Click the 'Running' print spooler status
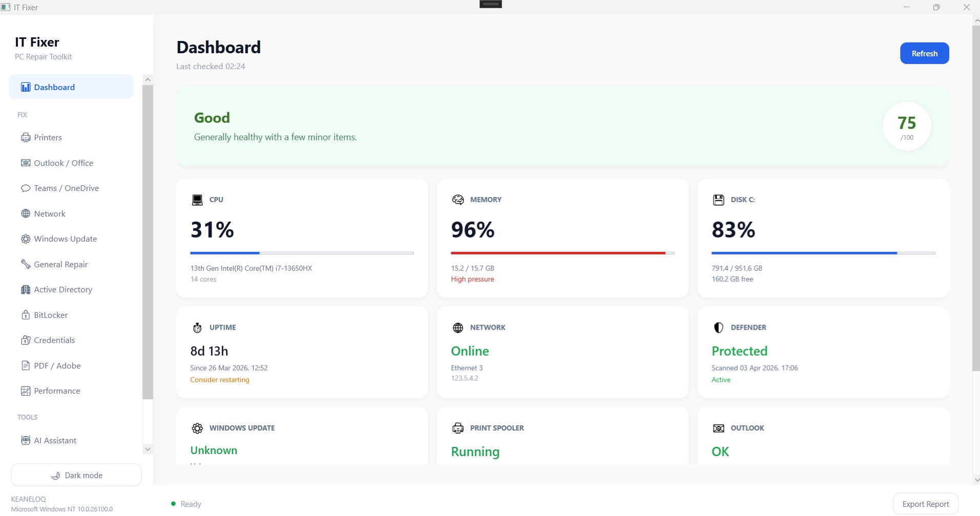980x516 pixels. coord(475,451)
